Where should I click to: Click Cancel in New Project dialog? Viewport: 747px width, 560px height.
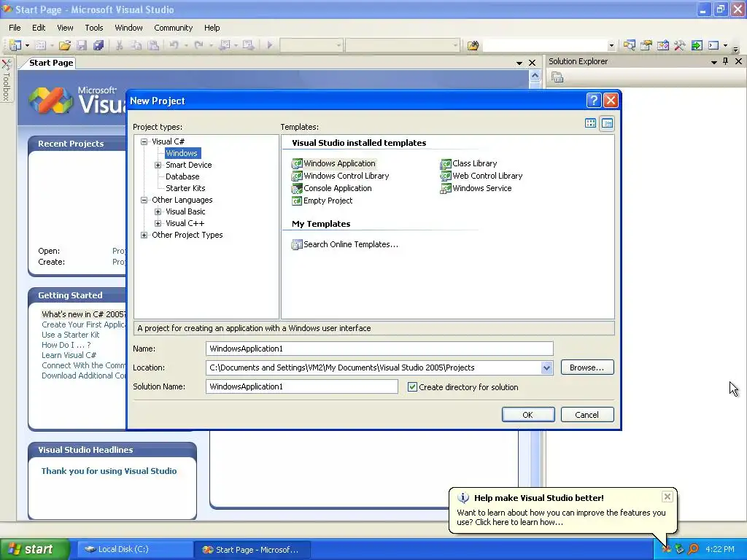[x=587, y=415]
